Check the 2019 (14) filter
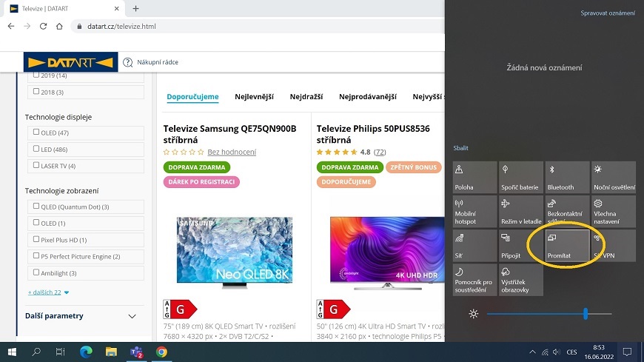 [36, 75]
